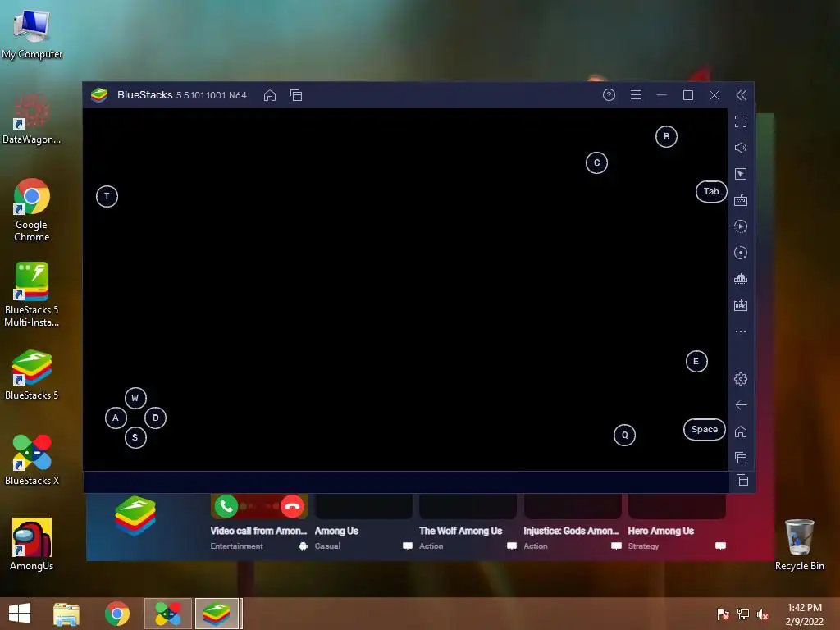Click the C key overlay control

click(597, 163)
